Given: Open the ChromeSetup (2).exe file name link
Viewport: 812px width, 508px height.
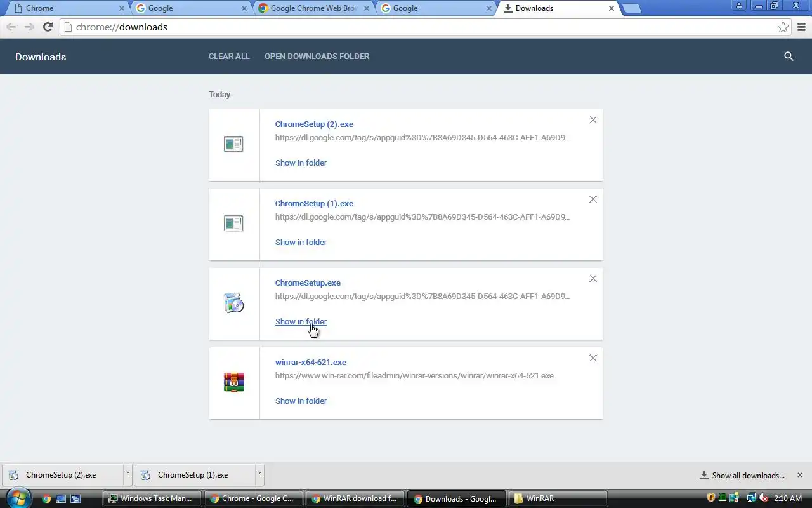Looking at the screenshot, I should [x=314, y=124].
